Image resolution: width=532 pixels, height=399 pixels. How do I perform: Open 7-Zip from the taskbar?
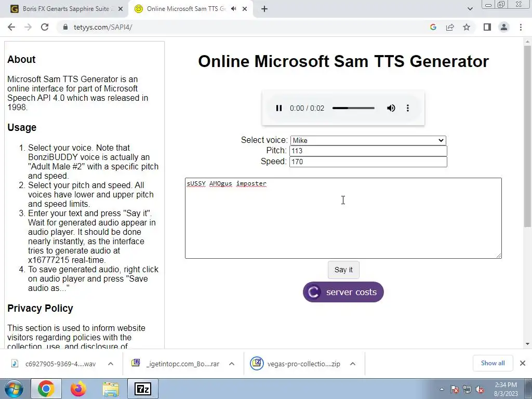(142, 389)
